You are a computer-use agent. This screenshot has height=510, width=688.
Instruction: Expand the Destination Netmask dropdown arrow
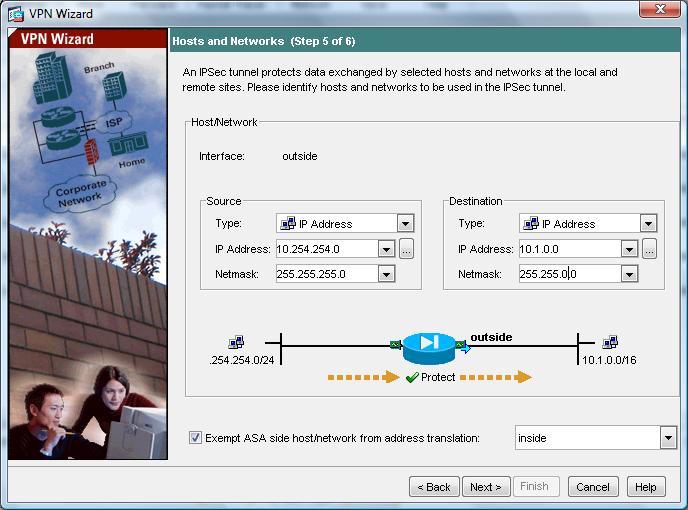(630, 274)
